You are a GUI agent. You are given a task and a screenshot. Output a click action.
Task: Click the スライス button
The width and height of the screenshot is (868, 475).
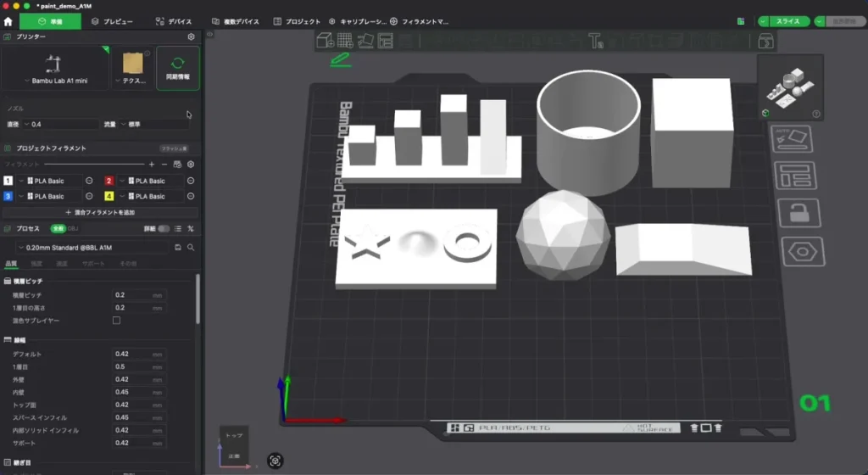pos(787,21)
